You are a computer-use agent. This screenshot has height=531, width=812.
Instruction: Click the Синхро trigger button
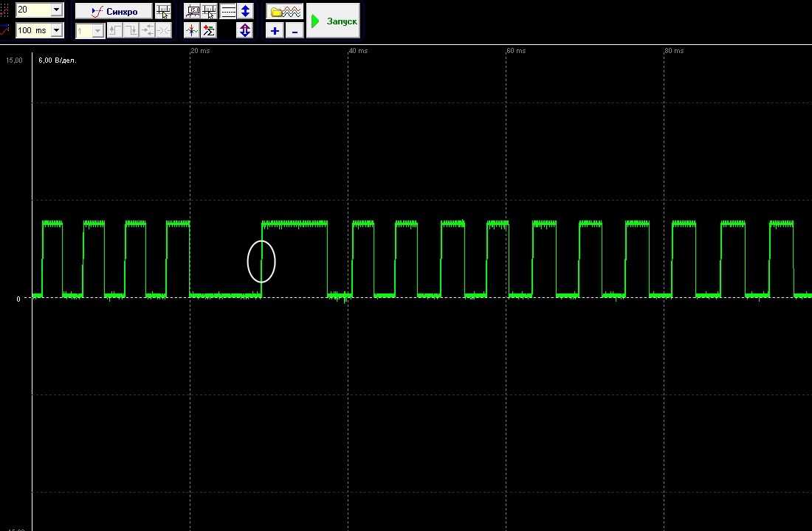(x=114, y=12)
